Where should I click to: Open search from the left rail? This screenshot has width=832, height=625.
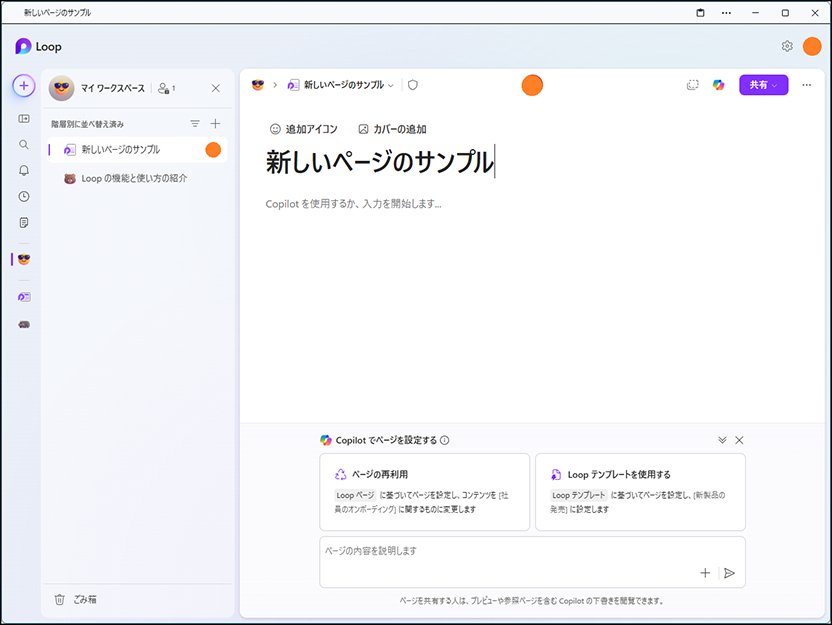[x=24, y=144]
